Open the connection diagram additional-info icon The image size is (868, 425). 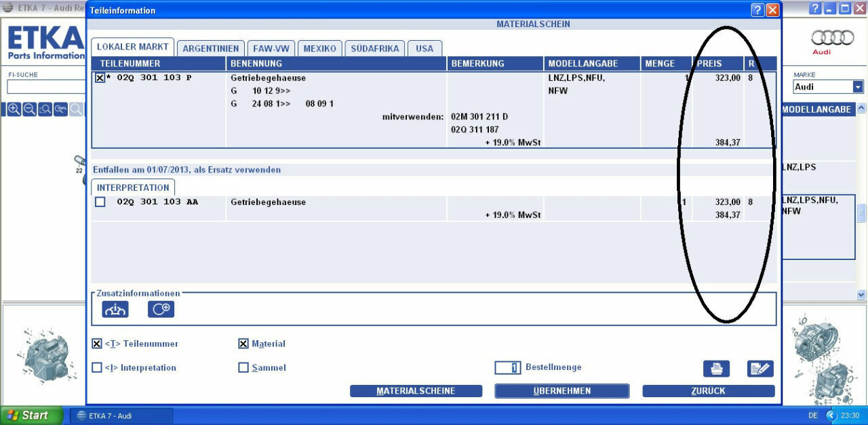coord(115,310)
